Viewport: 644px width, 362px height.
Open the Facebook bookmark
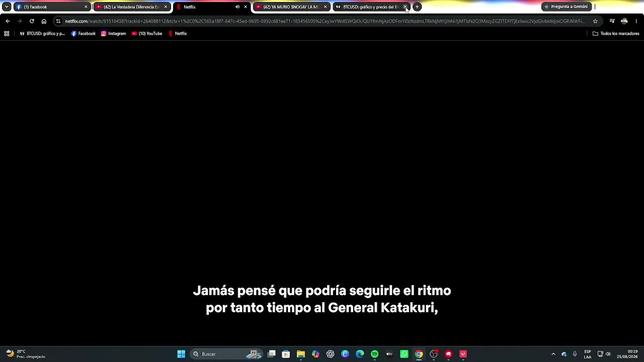coord(84,34)
